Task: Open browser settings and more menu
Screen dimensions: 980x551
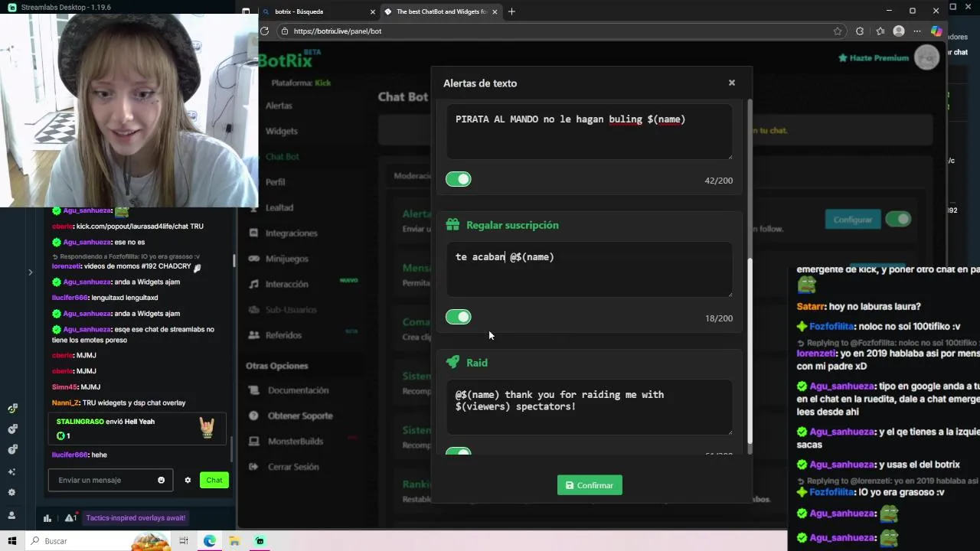Action: (x=916, y=31)
